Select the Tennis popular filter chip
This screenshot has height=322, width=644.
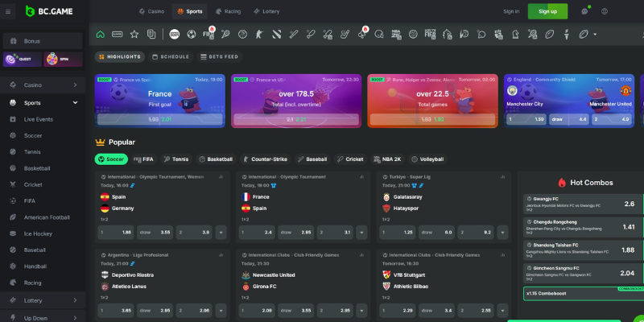pyautogui.click(x=176, y=159)
